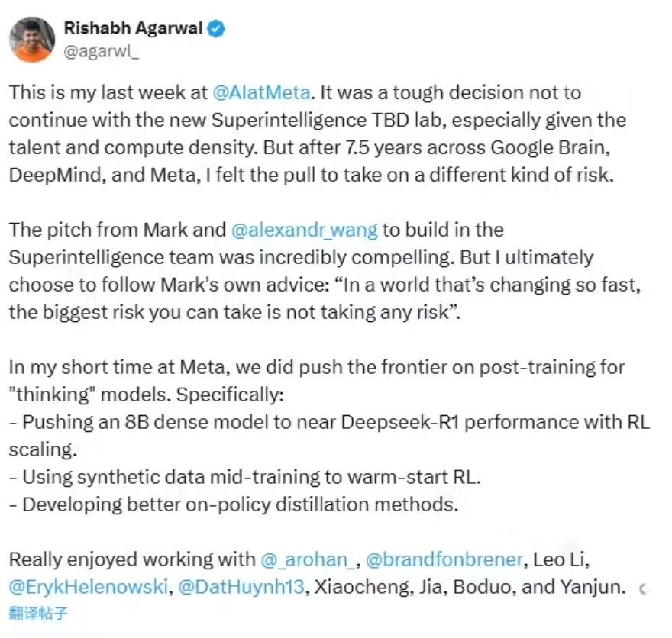
Task: Click the 翻译帖子 translate post link
Action: click(38, 613)
